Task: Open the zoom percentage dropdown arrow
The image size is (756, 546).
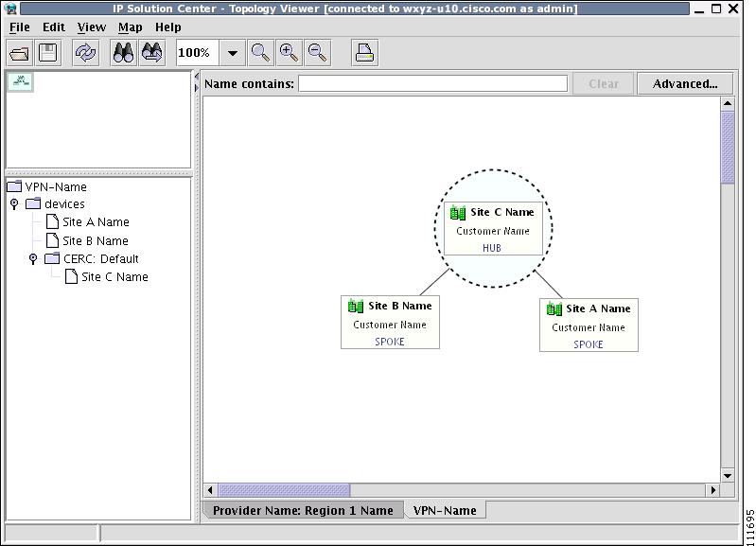Action: click(233, 53)
